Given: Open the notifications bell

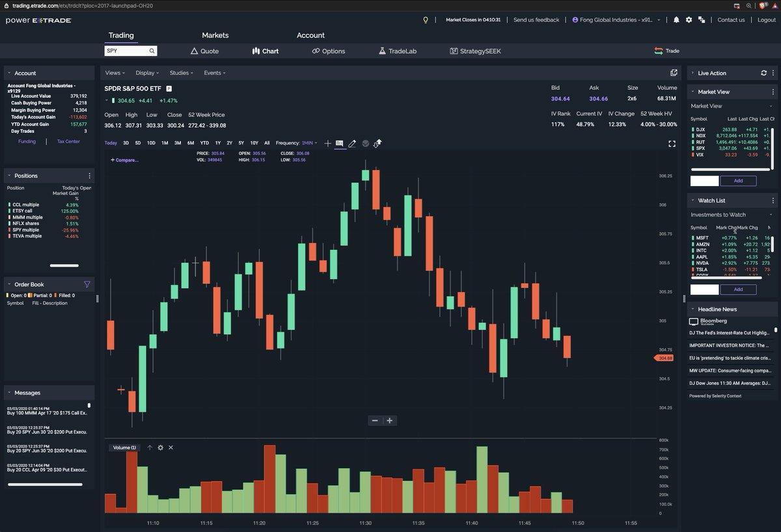Looking at the screenshot, I should pyautogui.click(x=676, y=20).
